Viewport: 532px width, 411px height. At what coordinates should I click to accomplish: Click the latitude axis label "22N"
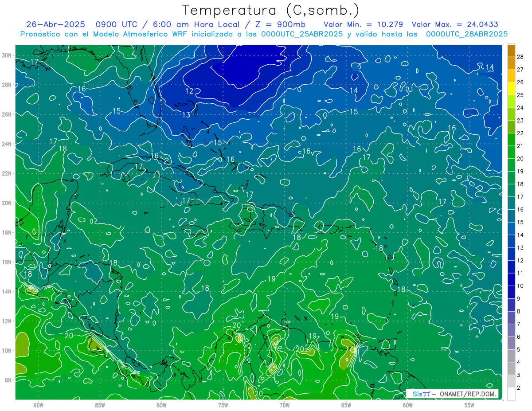[8, 173]
